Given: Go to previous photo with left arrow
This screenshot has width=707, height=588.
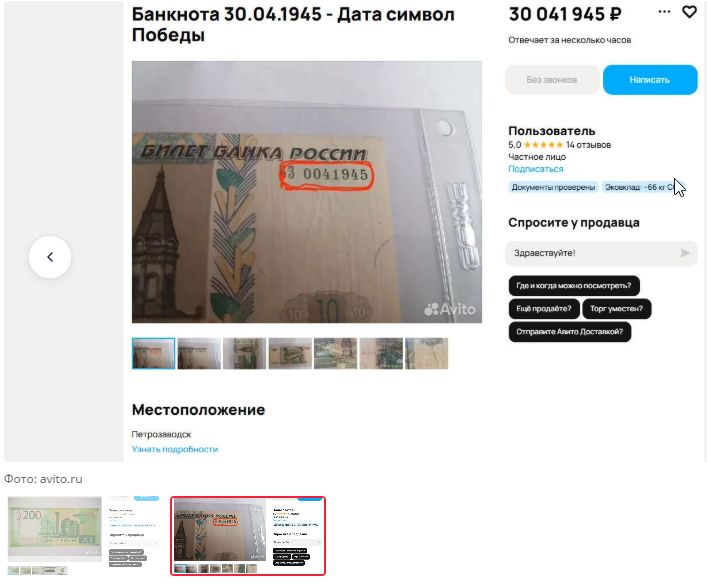Looking at the screenshot, I should pos(50,257).
